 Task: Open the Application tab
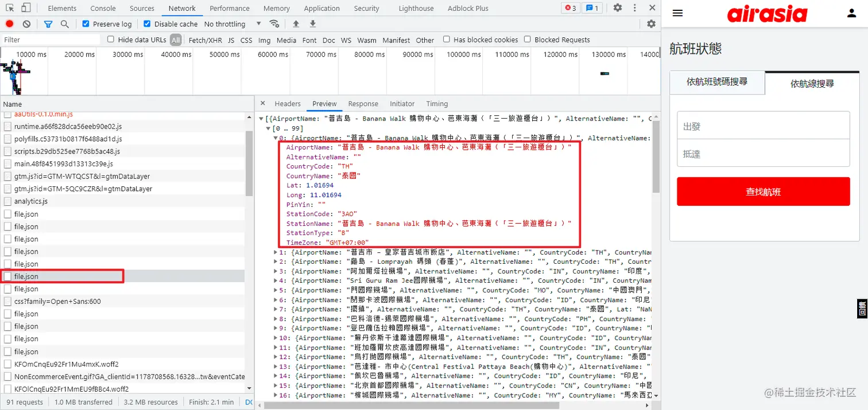322,8
